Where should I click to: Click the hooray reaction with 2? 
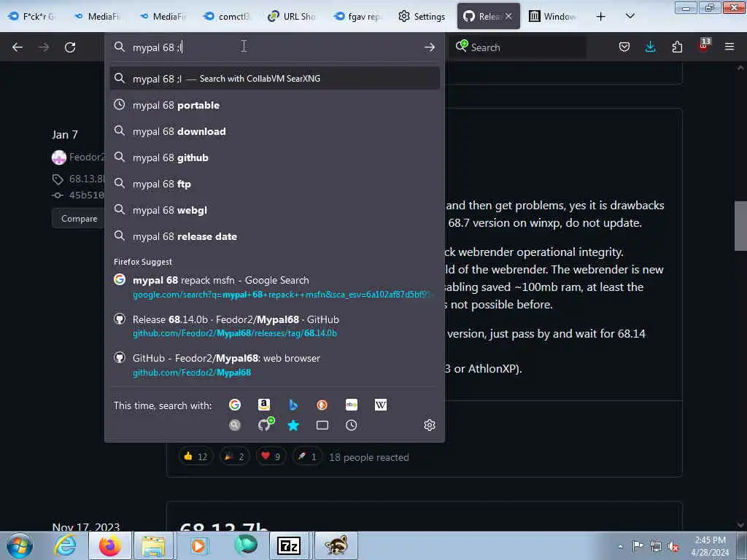coord(234,456)
